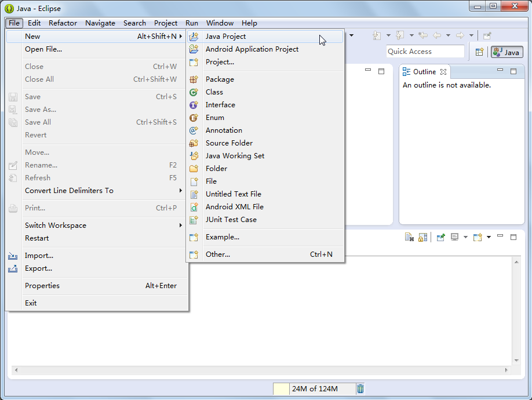Click the Quick Access search field

(425, 52)
